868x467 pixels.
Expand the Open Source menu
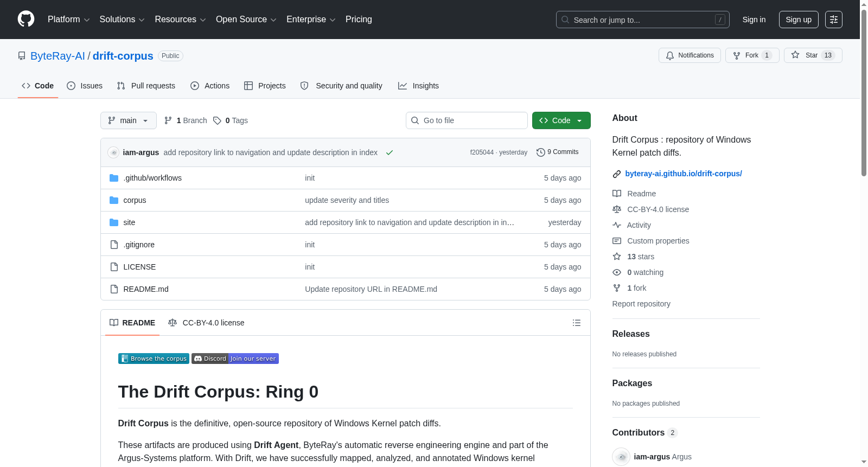[246, 20]
